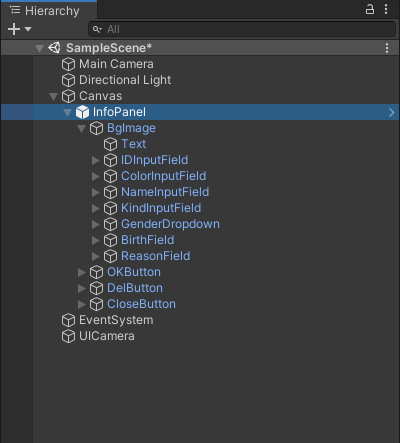400x443 pixels.
Task: Collapse the InfoPanel foldout arrow
Action: point(67,113)
